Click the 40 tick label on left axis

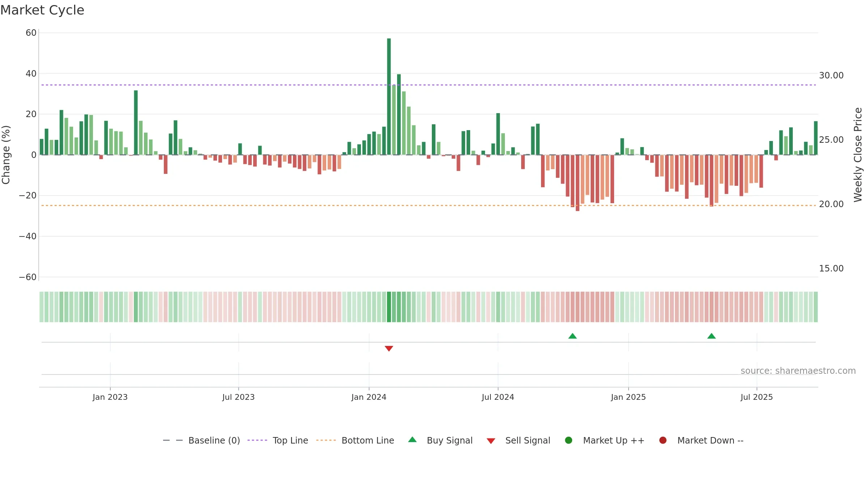pyautogui.click(x=31, y=74)
